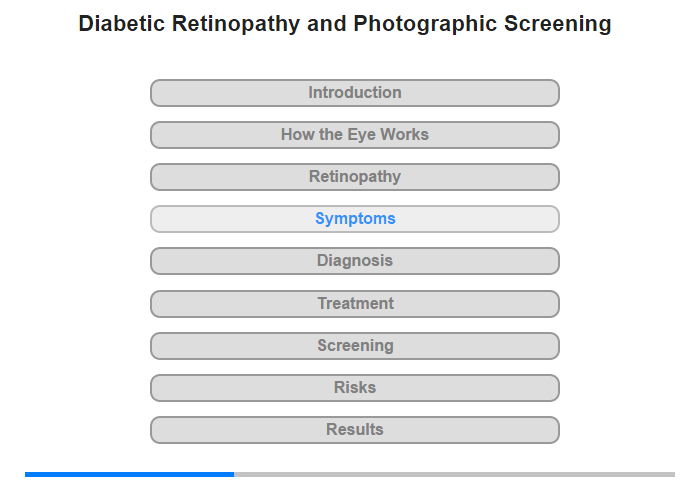Click the Diabetic Retinopathy page title
Viewport: 700px width, 480px height.
(345, 24)
